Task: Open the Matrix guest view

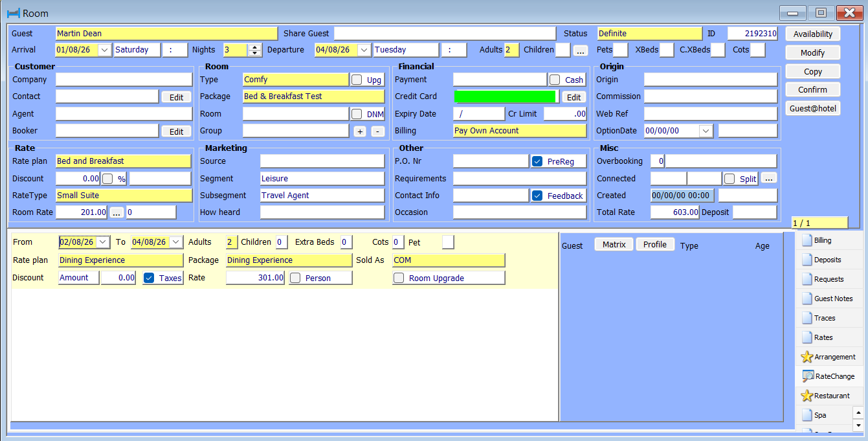Action: tap(614, 244)
